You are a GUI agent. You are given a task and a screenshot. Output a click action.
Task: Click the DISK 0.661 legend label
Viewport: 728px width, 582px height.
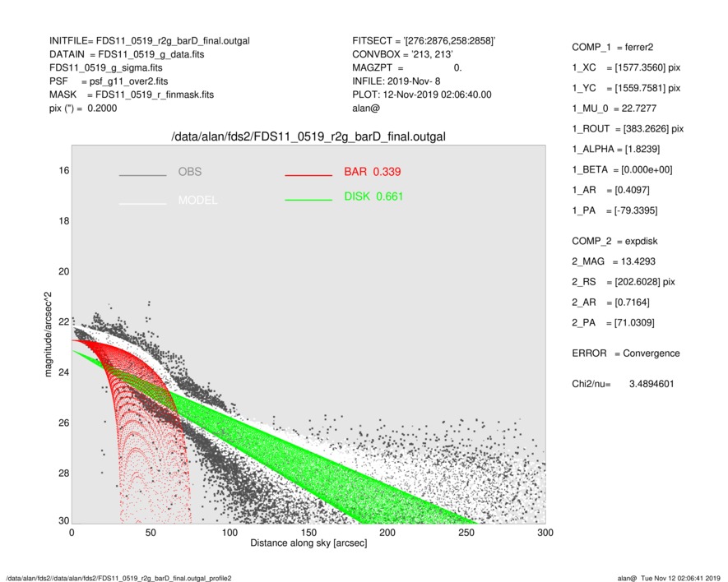click(x=373, y=196)
